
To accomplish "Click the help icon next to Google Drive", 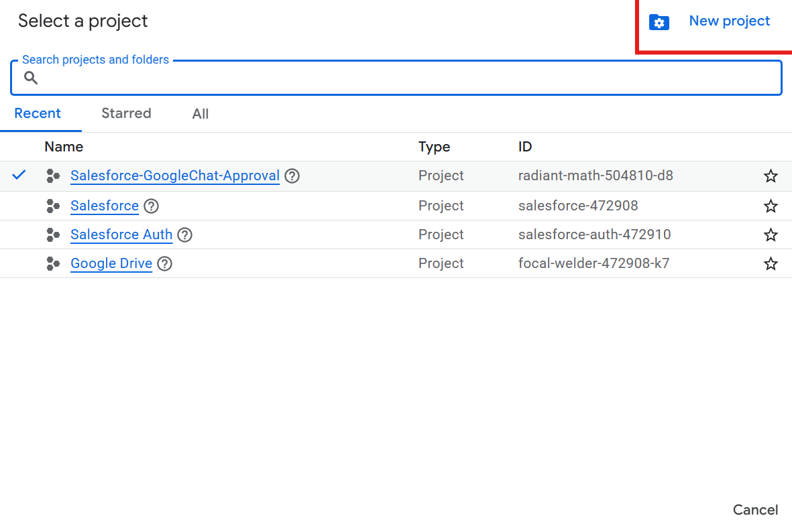I will tap(165, 263).
